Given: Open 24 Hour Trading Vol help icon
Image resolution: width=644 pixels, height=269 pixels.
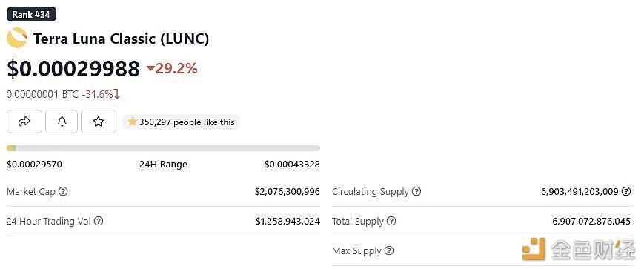Looking at the screenshot, I should click(x=99, y=221).
